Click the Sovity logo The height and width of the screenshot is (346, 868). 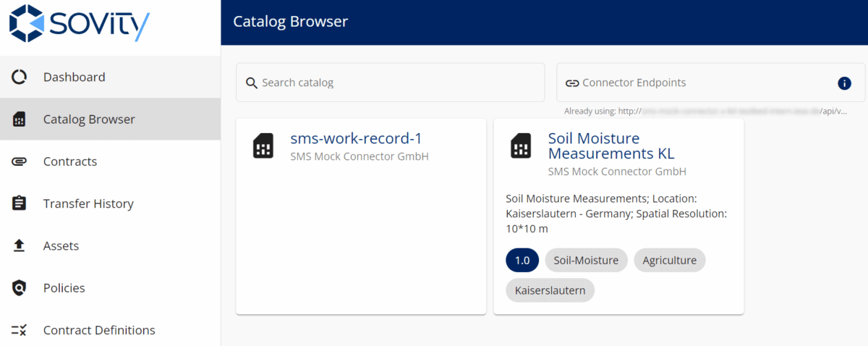[80, 24]
